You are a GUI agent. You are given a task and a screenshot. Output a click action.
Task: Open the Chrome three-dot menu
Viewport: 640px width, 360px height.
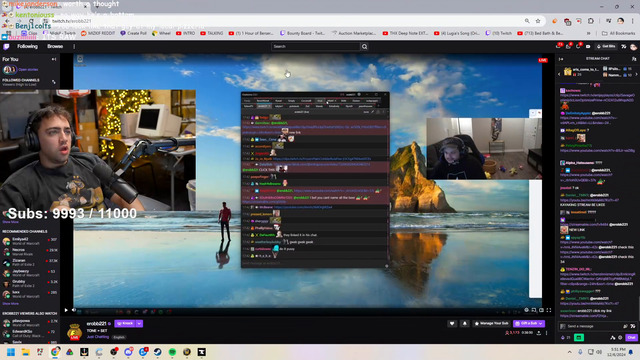[633, 21]
